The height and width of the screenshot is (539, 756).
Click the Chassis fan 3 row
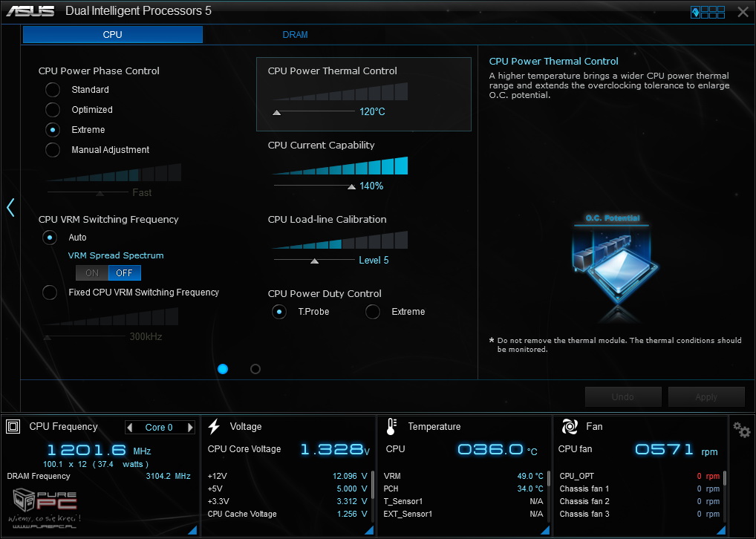tap(639, 514)
